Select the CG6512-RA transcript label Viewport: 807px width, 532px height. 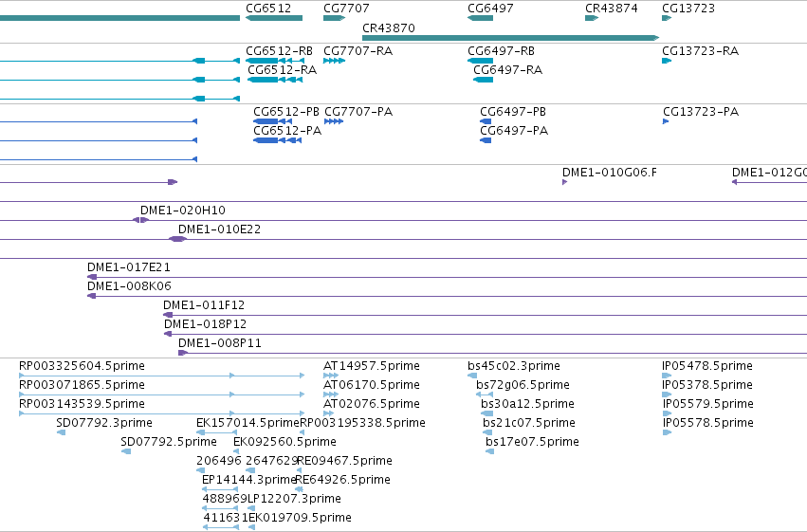[282, 70]
